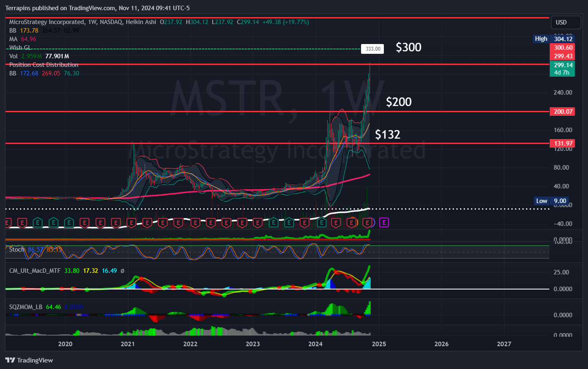Select the $300 text annotation
Viewport: 588px width, 369px height.
click(409, 47)
